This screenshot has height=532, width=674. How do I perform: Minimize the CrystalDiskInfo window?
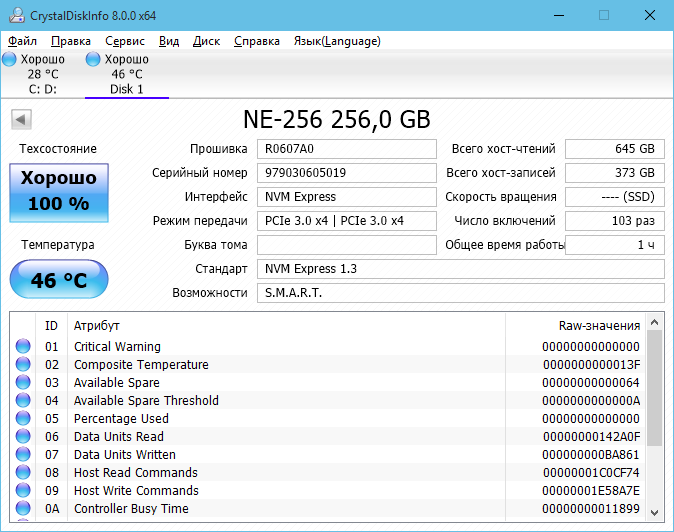tap(559, 15)
